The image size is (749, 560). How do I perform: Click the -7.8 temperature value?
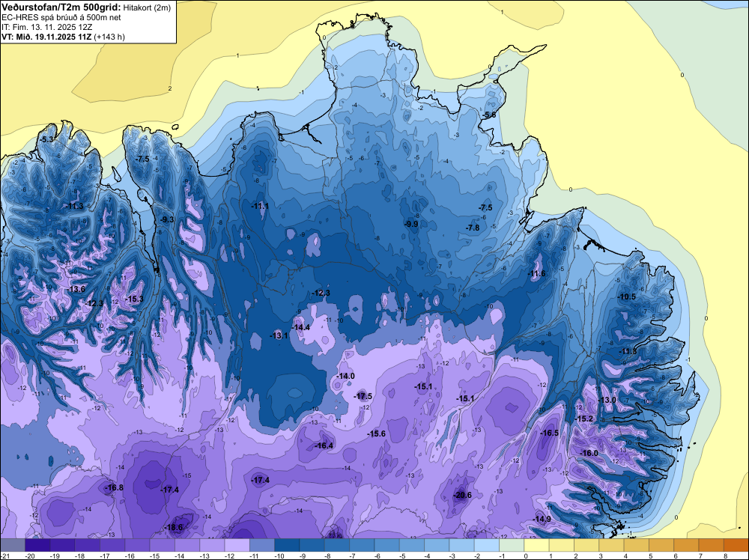click(x=473, y=228)
